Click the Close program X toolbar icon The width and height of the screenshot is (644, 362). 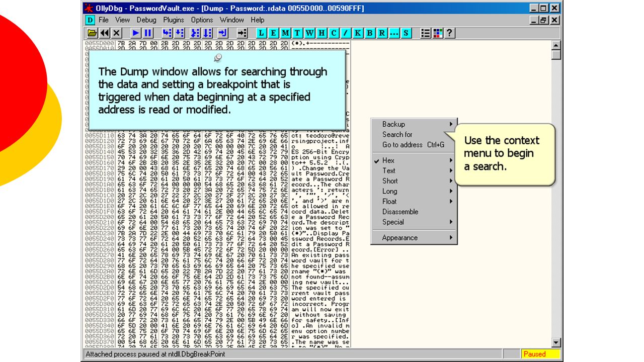coord(117,33)
